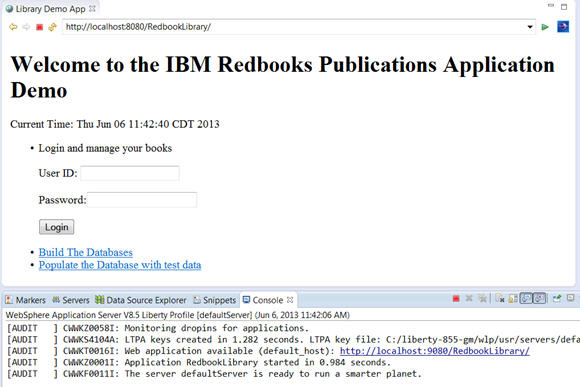Click Display Selected Console icon
The width and height of the screenshot is (580, 387).
(x=571, y=298)
